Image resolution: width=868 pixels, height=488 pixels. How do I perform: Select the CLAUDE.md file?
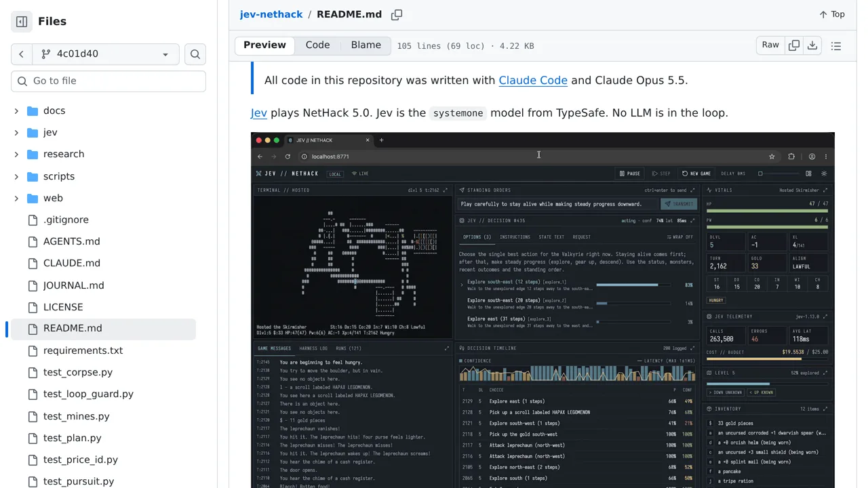click(71, 263)
